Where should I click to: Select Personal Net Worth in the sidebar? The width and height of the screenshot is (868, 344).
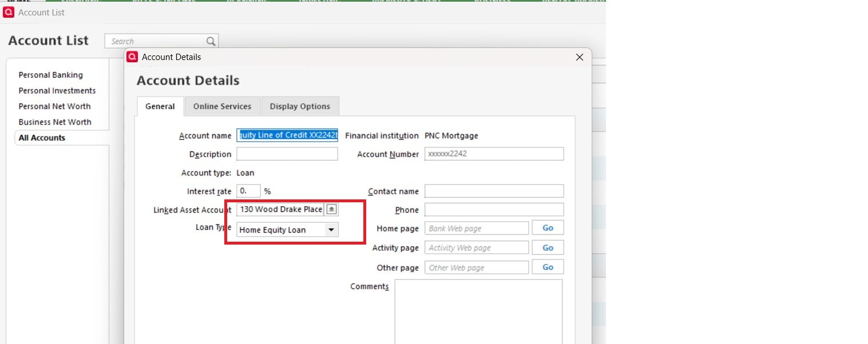[54, 106]
